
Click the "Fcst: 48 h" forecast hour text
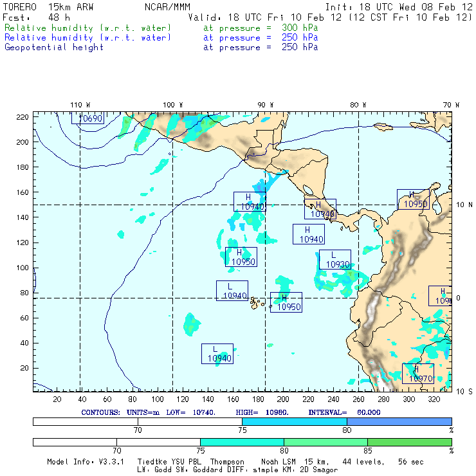coord(37,17)
